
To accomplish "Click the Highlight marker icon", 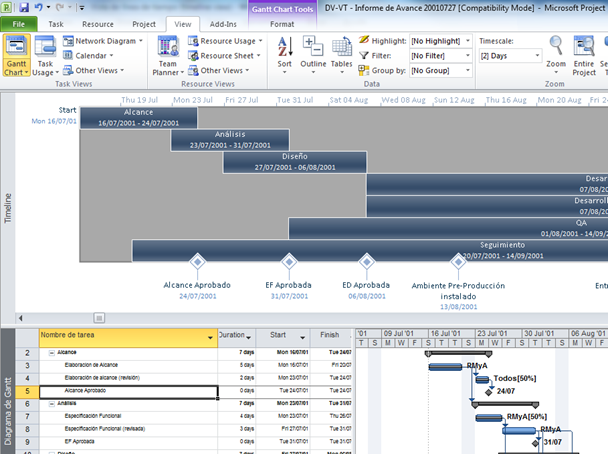I will (364, 40).
